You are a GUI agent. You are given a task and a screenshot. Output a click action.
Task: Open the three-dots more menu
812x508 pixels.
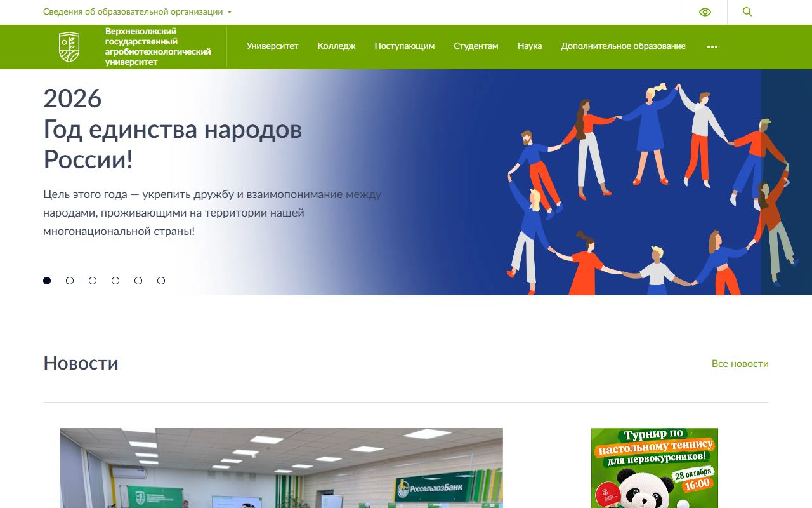point(712,46)
